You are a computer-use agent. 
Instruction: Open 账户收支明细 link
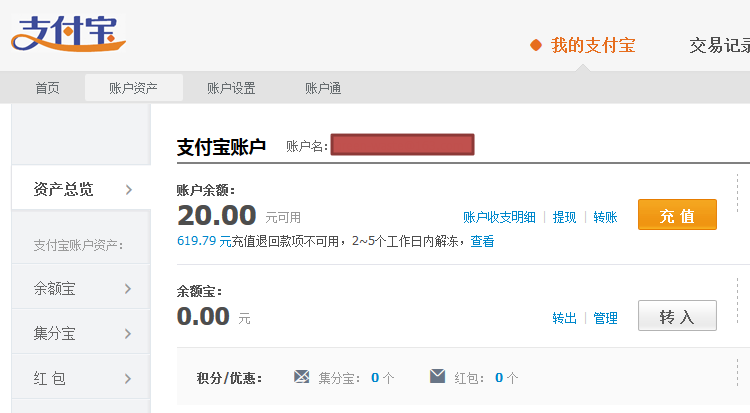pyautogui.click(x=499, y=217)
